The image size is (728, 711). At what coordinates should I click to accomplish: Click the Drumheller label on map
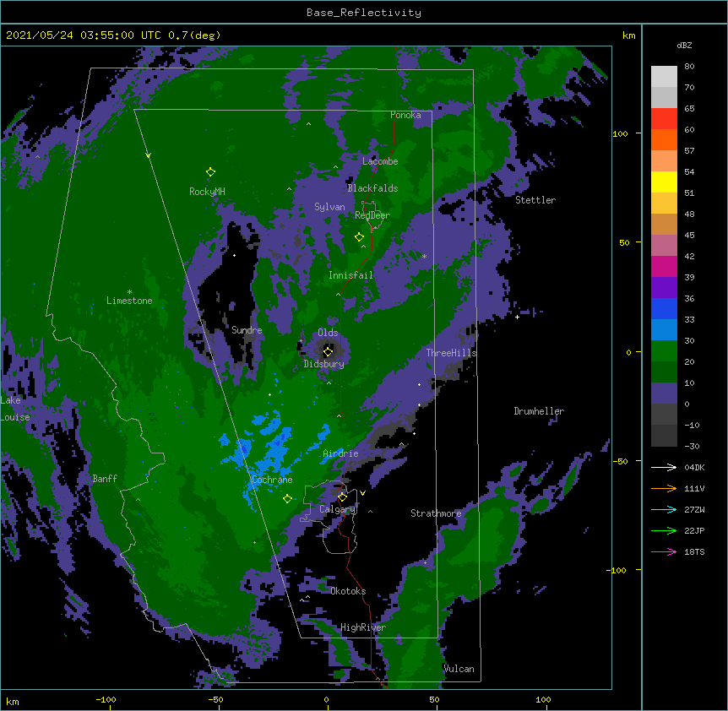tap(539, 411)
